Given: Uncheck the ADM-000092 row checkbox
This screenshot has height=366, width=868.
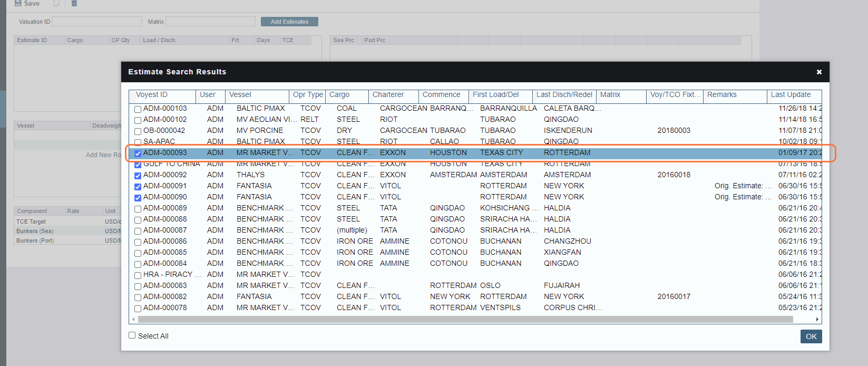Looking at the screenshot, I should pyautogui.click(x=138, y=176).
